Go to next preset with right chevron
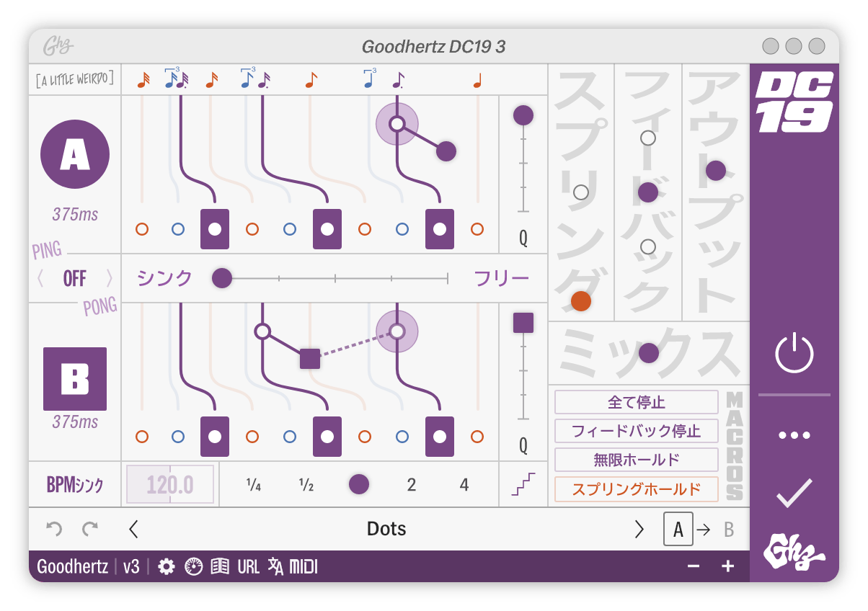 [x=639, y=529]
